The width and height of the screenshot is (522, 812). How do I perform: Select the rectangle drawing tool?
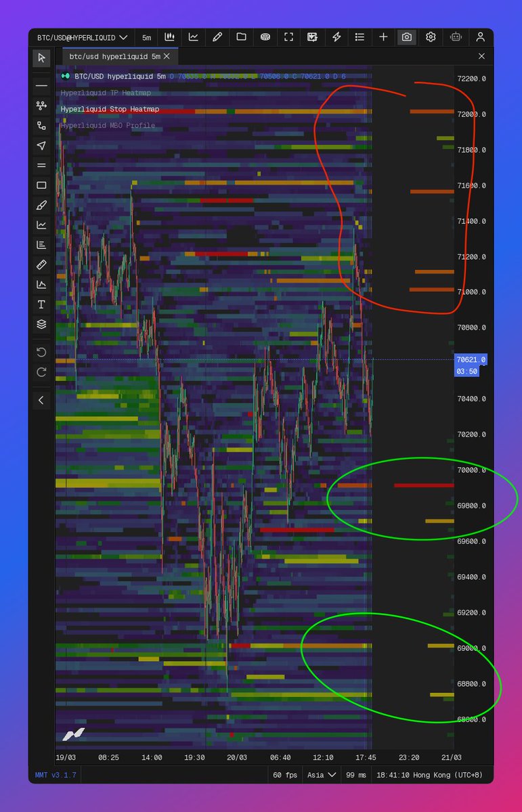[x=41, y=185]
